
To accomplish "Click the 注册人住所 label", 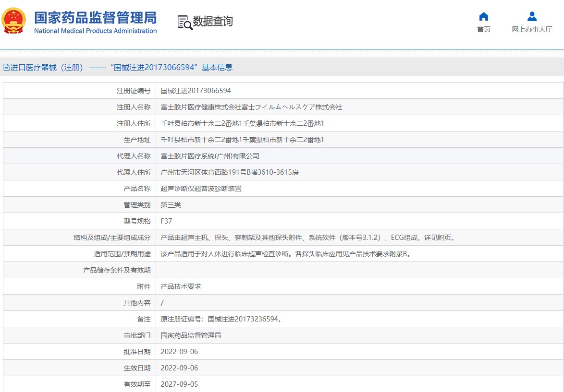I will (134, 124).
